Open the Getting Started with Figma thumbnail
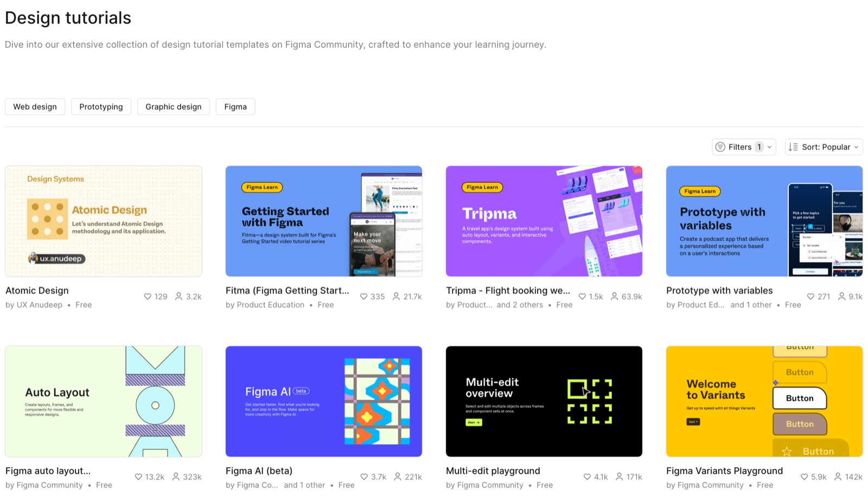 coord(324,221)
